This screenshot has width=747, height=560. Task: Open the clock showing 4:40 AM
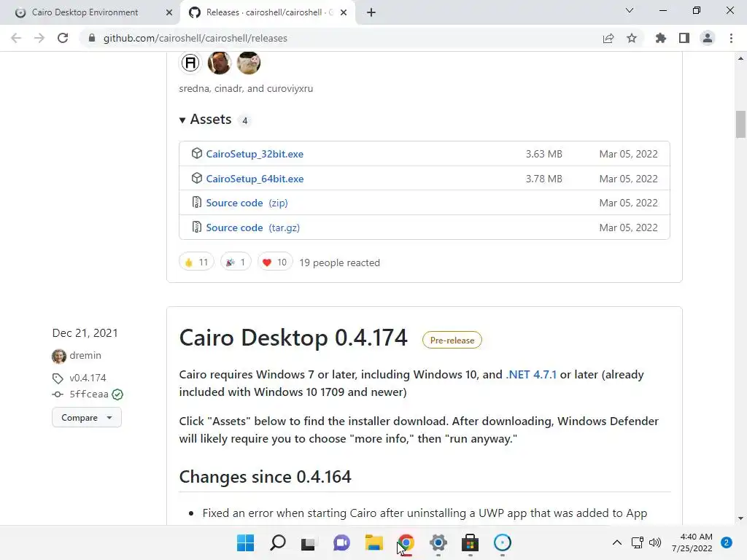click(x=692, y=542)
